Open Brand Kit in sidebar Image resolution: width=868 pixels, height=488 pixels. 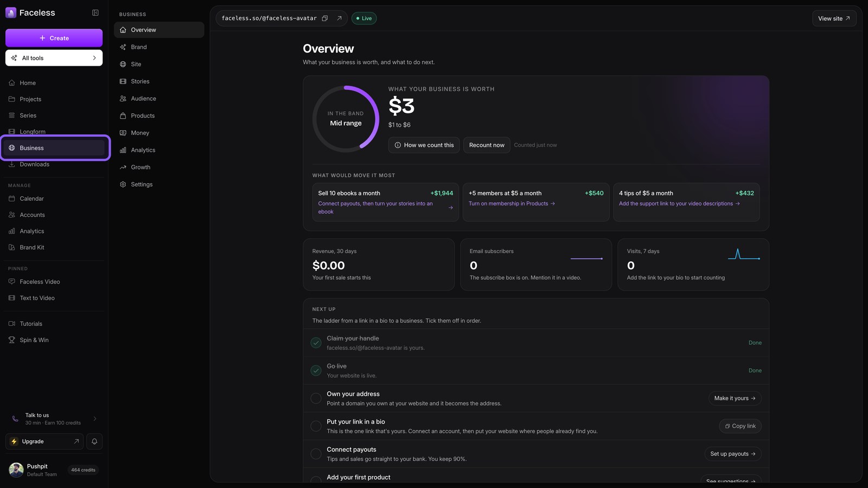coord(54,247)
